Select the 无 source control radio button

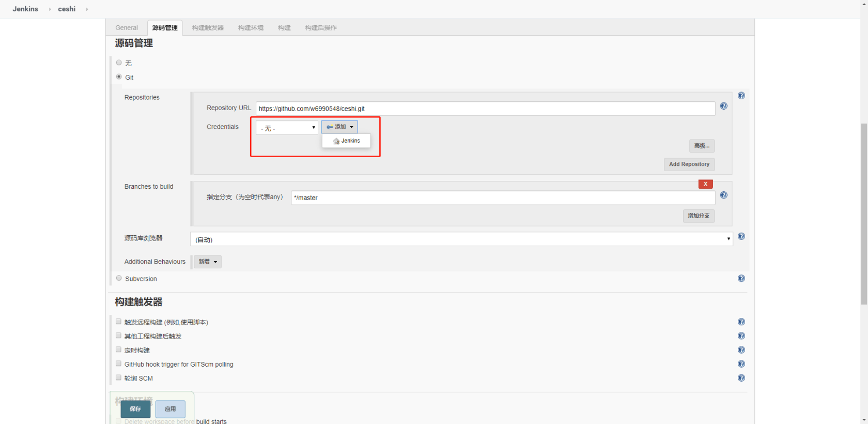pyautogui.click(x=119, y=63)
